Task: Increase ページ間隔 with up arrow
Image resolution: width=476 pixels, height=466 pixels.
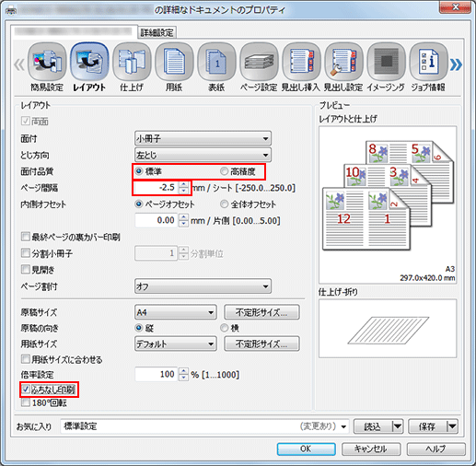Action: point(183,184)
